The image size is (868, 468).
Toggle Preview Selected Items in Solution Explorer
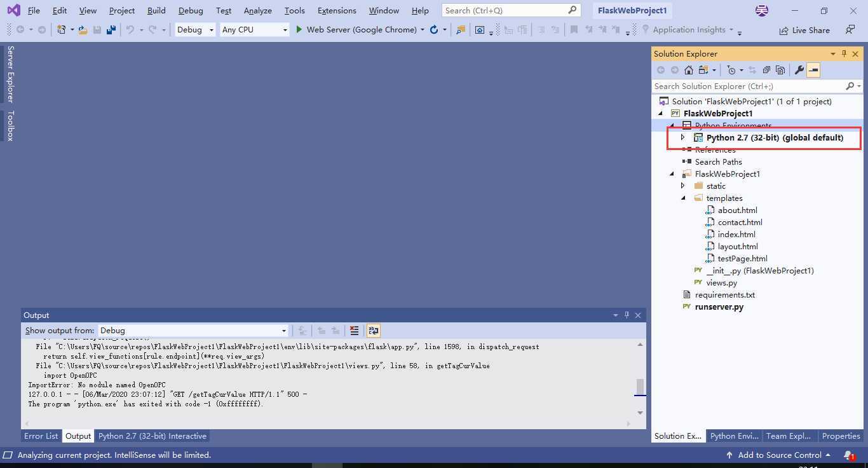[x=813, y=70]
